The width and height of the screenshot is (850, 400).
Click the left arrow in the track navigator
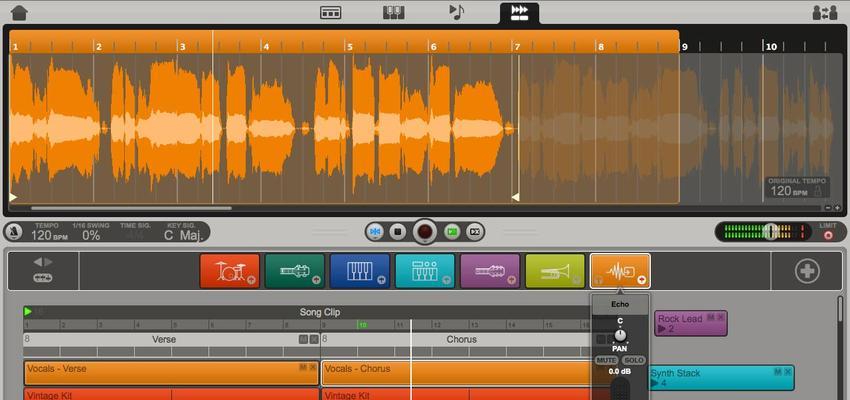pos(37,262)
